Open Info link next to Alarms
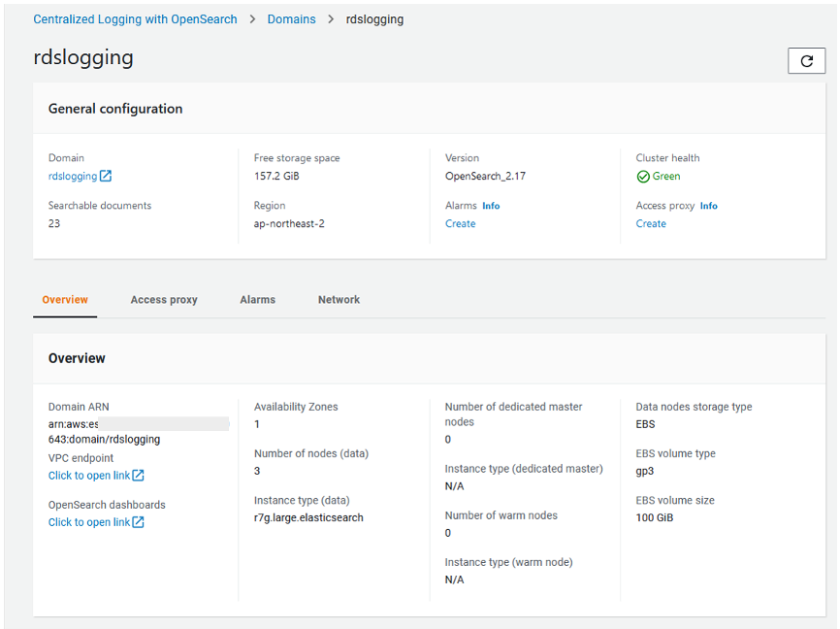The width and height of the screenshot is (840, 629). click(x=491, y=206)
